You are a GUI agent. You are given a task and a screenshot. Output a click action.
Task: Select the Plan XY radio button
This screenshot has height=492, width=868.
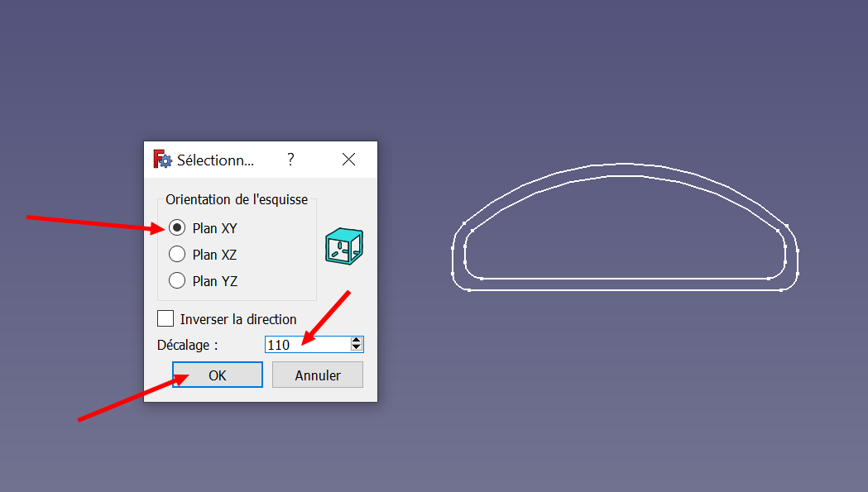pos(177,227)
